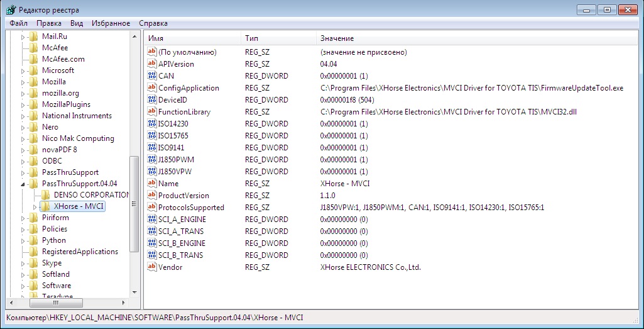The image size is (644, 329).
Task: Click the value 1.1.0
Action: point(327,196)
